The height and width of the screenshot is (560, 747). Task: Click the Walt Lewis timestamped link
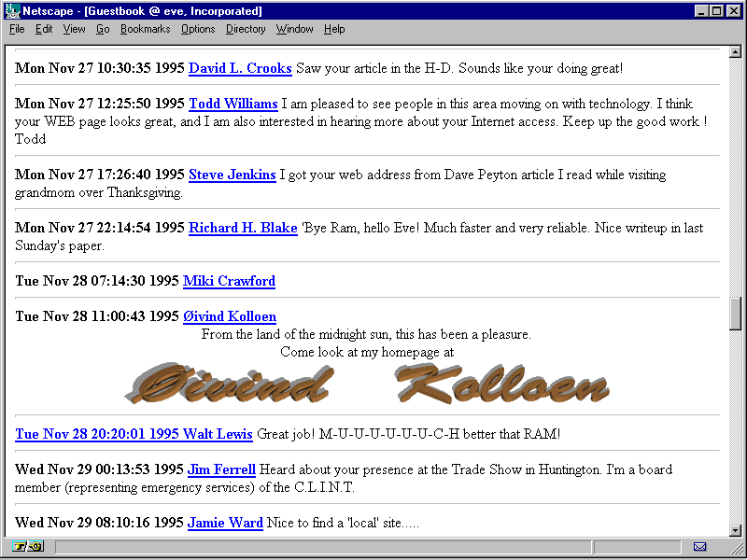[x=134, y=434]
